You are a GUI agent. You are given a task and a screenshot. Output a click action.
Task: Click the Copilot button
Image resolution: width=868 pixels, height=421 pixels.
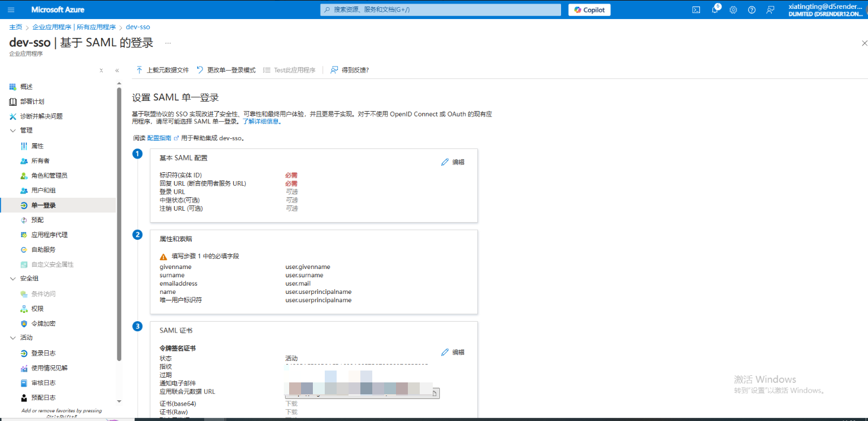(589, 10)
